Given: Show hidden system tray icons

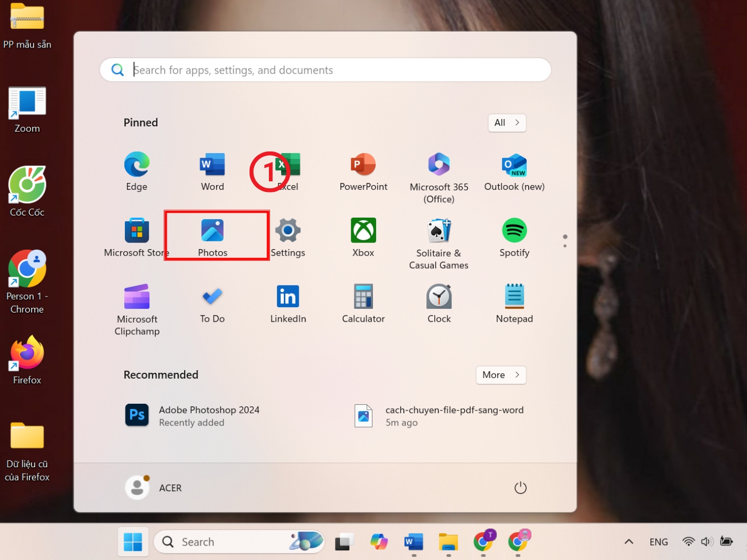Looking at the screenshot, I should pyautogui.click(x=629, y=542).
